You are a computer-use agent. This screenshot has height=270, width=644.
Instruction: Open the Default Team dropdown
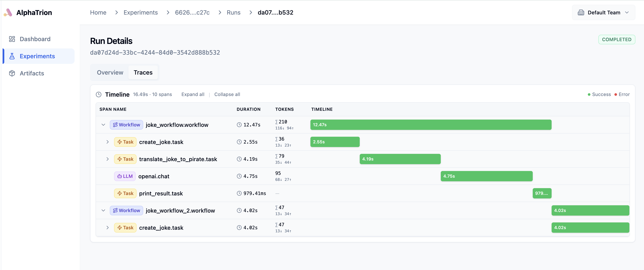point(603,12)
